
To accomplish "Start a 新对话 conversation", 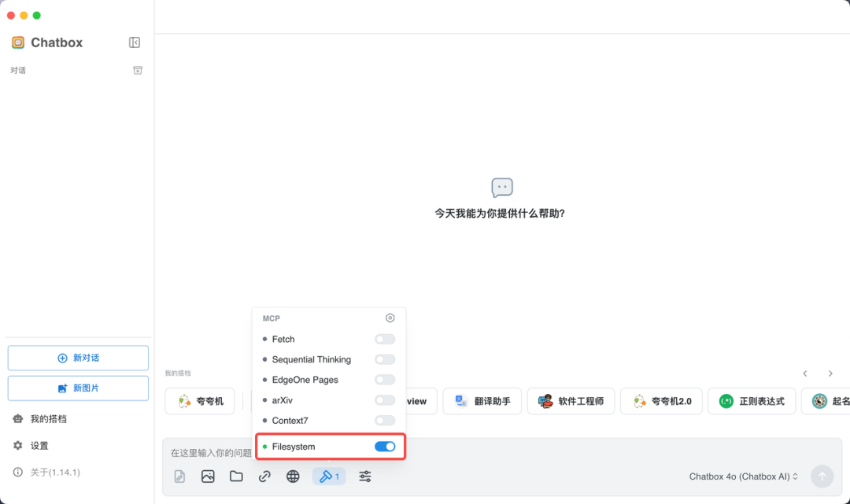I will pos(77,358).
